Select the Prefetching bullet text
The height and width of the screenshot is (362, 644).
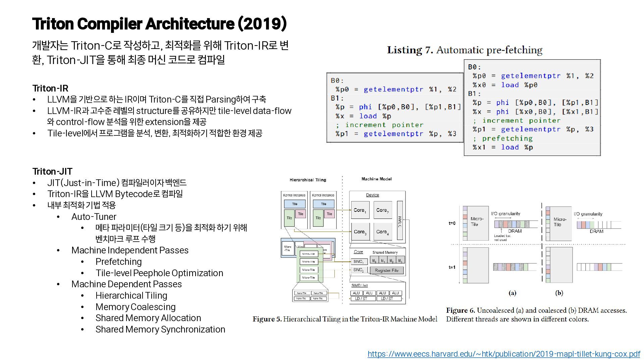coord(118,261)
